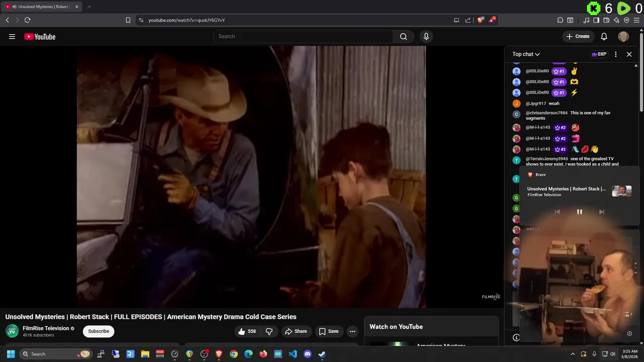Click the video title text
This screenshot has width=644, height=362.
(x=151, y=317)
